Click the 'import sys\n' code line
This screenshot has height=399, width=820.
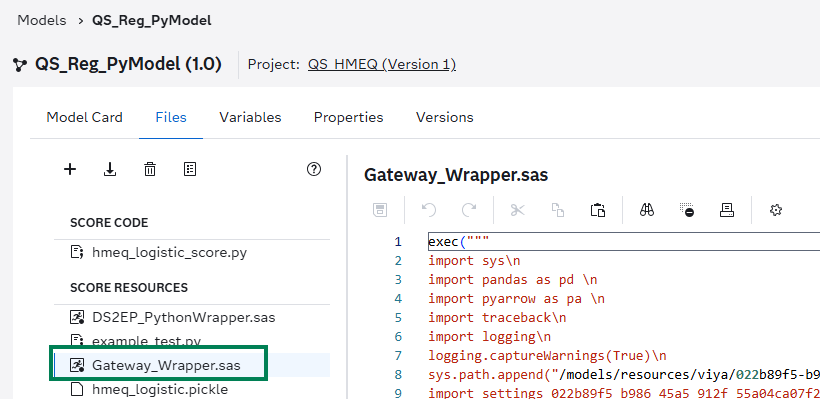coord(474,260)
